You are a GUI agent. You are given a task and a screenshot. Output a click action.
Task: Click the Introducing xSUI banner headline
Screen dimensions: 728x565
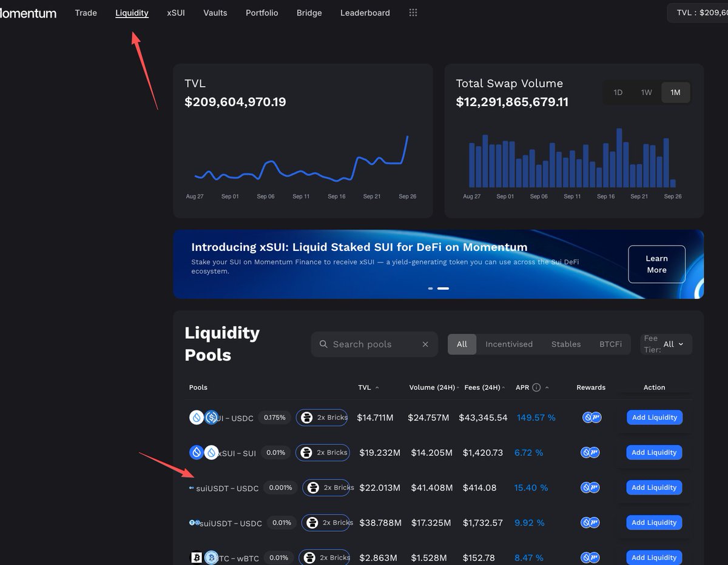(x=359, y=247)
